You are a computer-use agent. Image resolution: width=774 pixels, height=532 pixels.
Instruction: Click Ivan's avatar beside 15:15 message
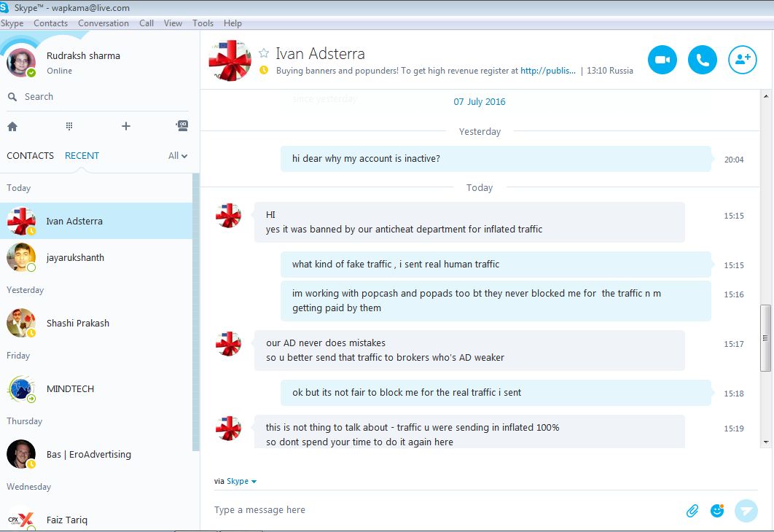[229, 216]
